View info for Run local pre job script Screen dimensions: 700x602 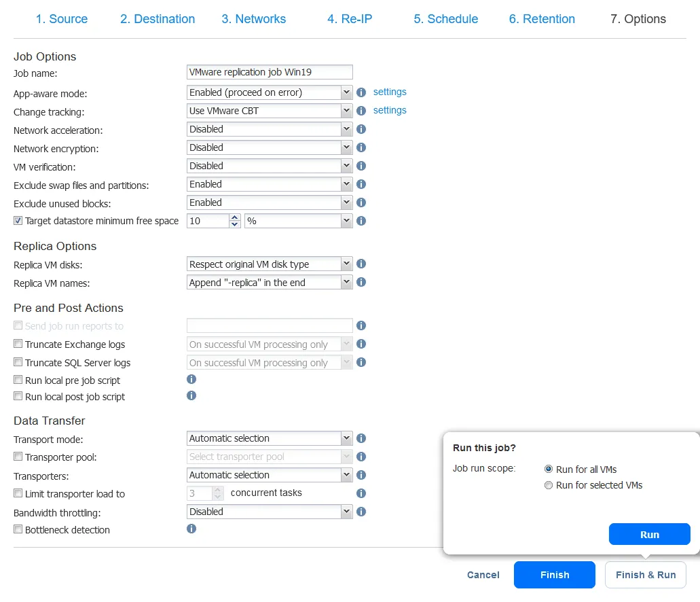(191, 379)
